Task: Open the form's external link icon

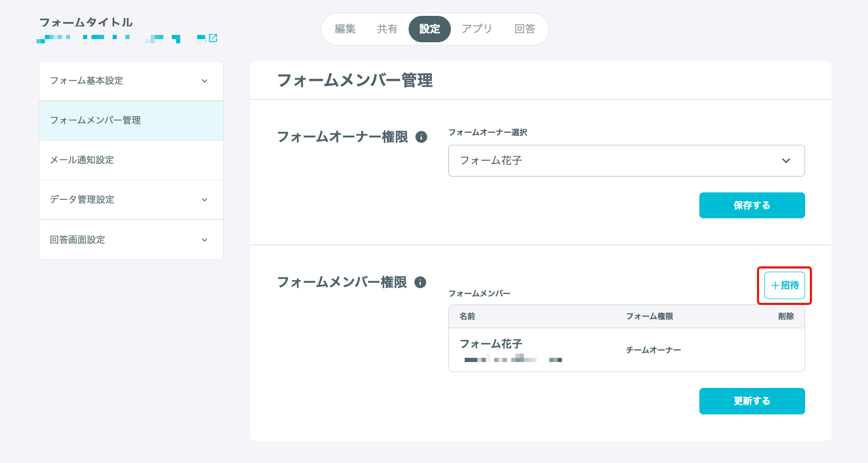Action: (213, 38)
